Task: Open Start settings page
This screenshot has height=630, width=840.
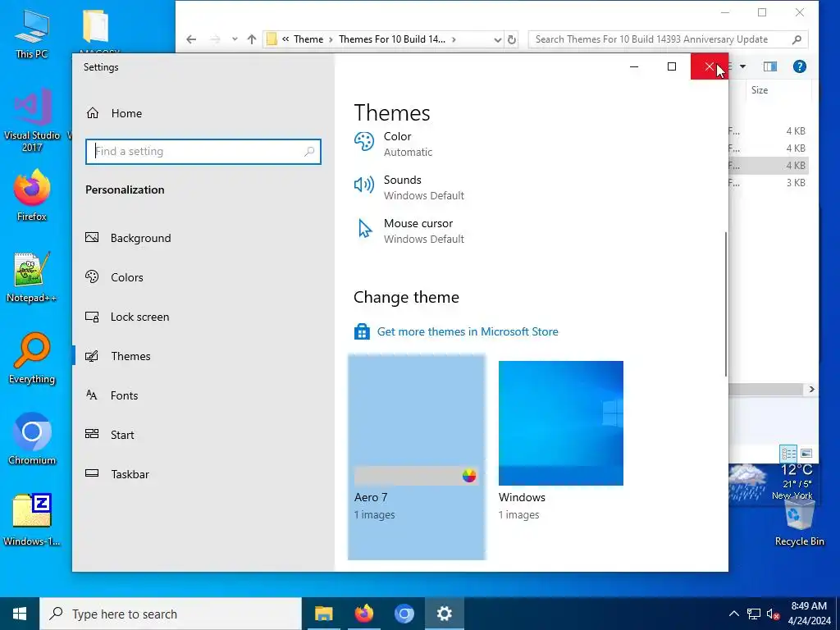Action: [x=110, y=435]
